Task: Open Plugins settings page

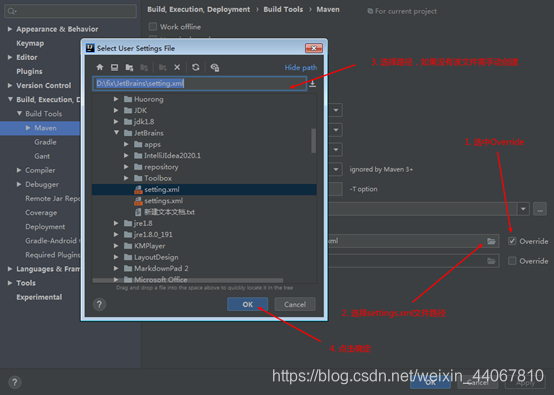Action: click(29, 71)
